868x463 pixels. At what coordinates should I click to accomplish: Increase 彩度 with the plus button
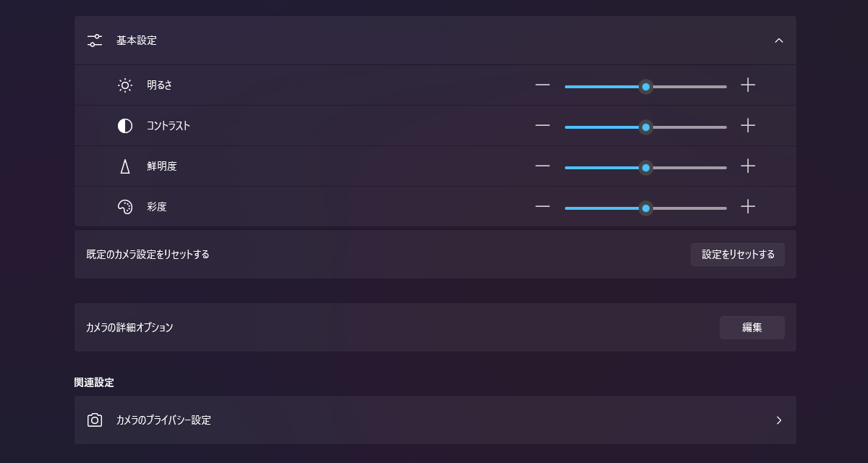coord(748,207)
